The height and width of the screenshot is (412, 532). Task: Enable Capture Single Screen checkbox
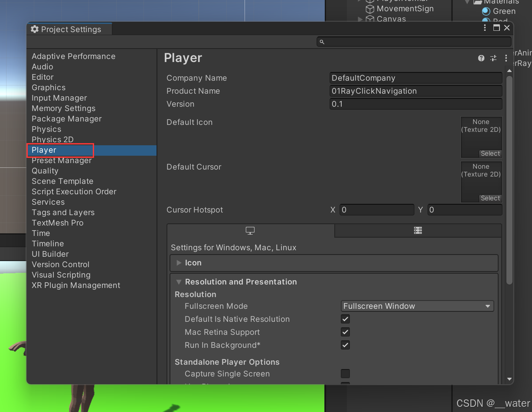(345, 374)
